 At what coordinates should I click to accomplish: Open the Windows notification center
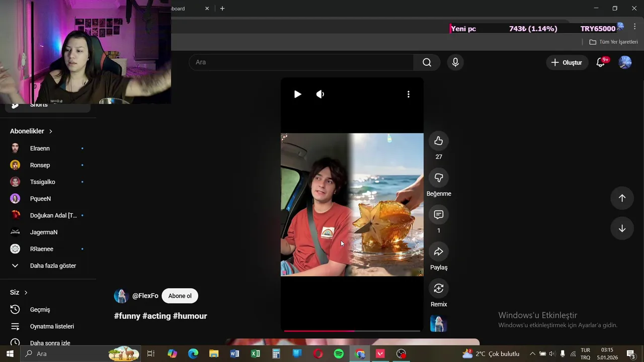(x=631, y=353)
